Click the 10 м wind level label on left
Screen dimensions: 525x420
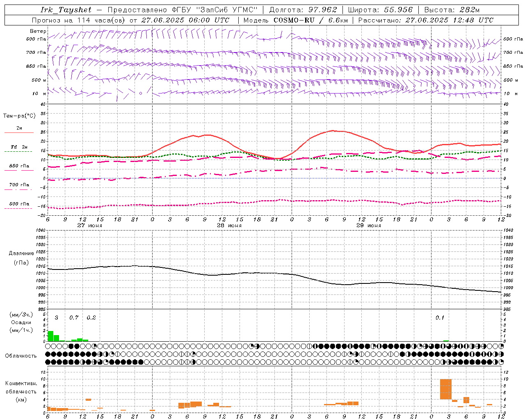39,94
